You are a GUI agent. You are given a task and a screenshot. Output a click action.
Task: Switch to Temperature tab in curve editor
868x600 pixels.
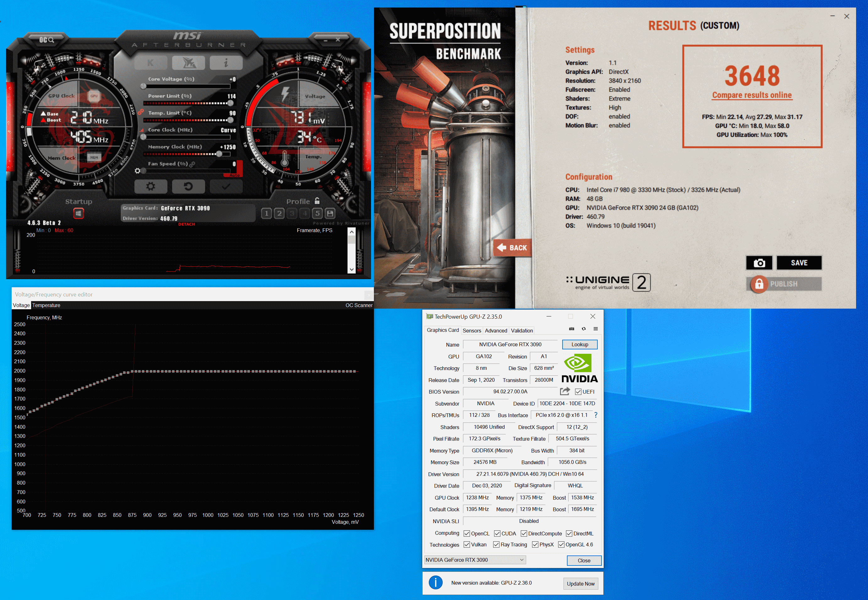(x=46, y=305)
